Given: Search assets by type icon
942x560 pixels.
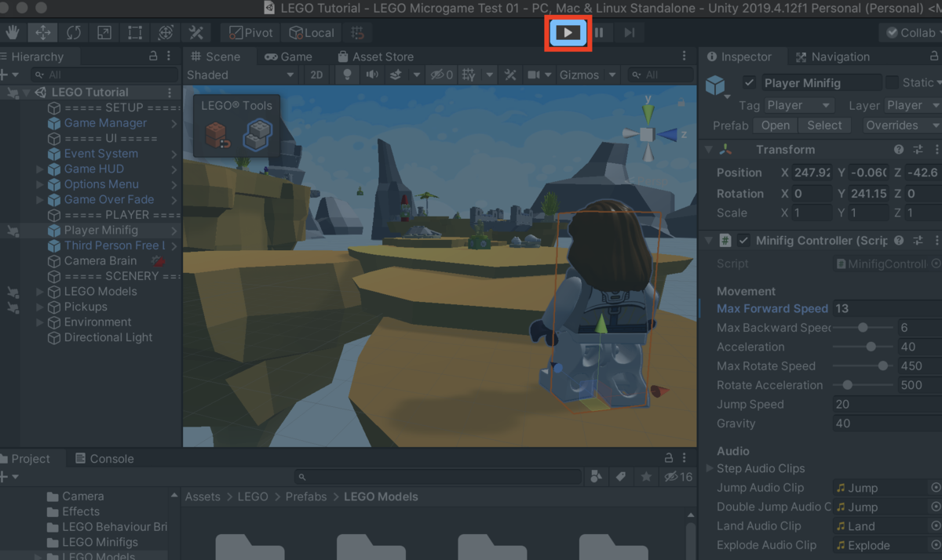Looking at the screenshot, I should click(597, 477).
